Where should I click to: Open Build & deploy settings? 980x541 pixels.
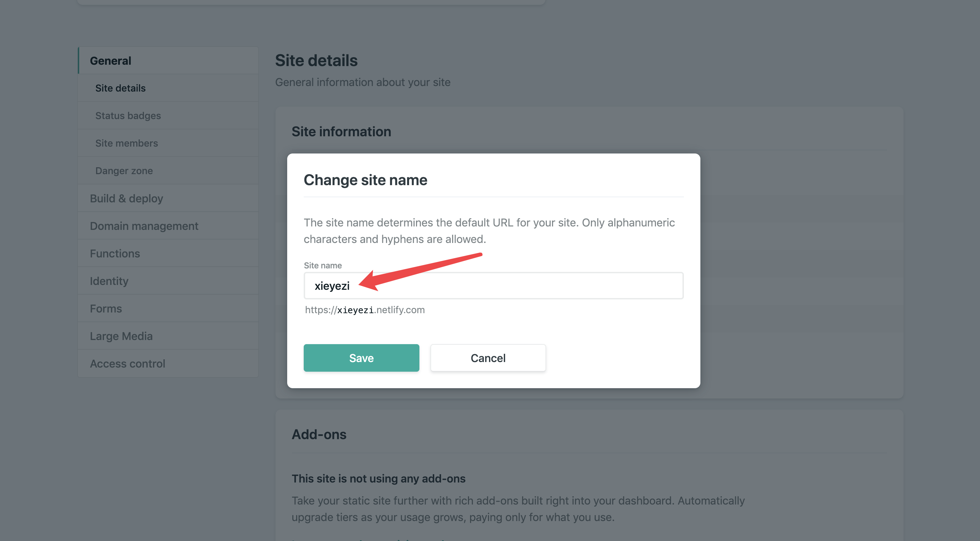[x=126, y=199]
